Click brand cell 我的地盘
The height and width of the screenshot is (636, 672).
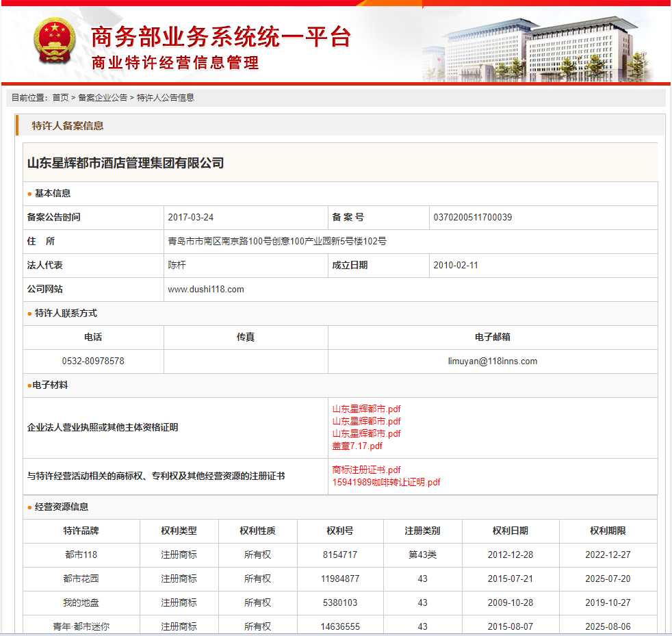click(x=81, y=603)
